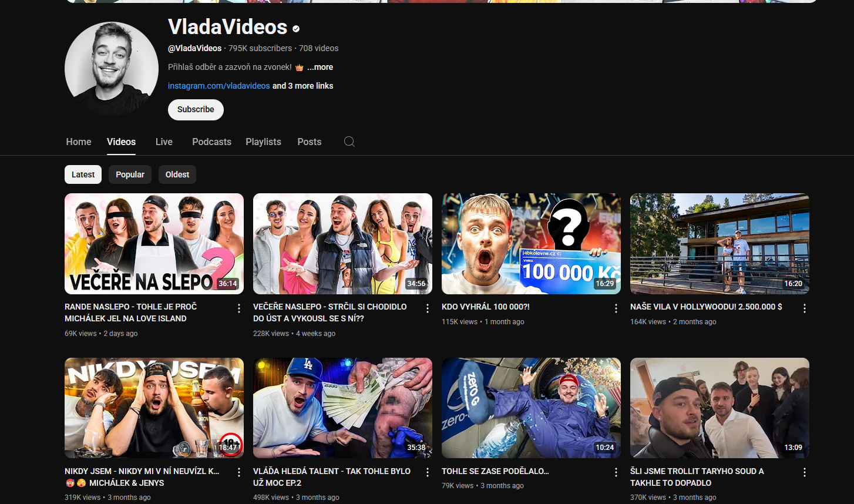
Task: Open options menu for TOHLE SE ZASE PODĚLALO video
Action: 616,472
